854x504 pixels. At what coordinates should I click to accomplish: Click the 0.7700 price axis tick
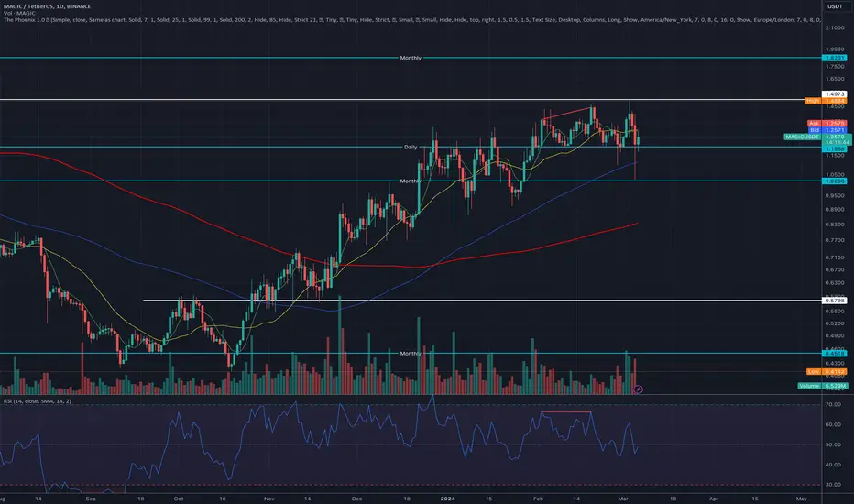[x=835, y=240]
